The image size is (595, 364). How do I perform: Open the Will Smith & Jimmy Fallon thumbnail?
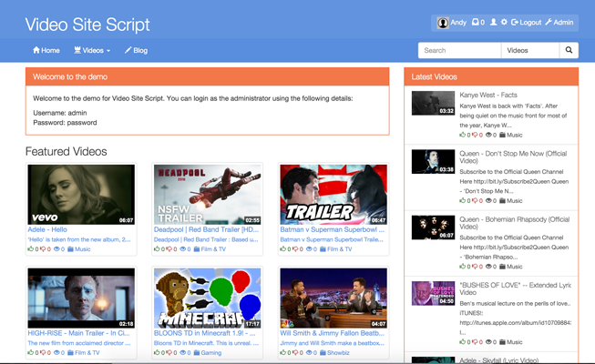click(x=333, y=298)
